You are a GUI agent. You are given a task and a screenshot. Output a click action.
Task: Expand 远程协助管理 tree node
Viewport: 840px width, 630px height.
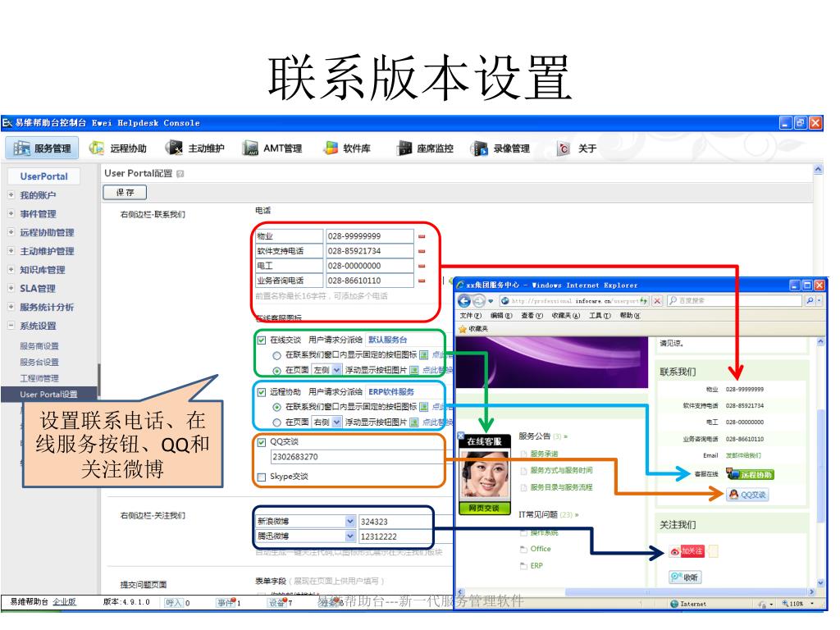tap(11, 232)
